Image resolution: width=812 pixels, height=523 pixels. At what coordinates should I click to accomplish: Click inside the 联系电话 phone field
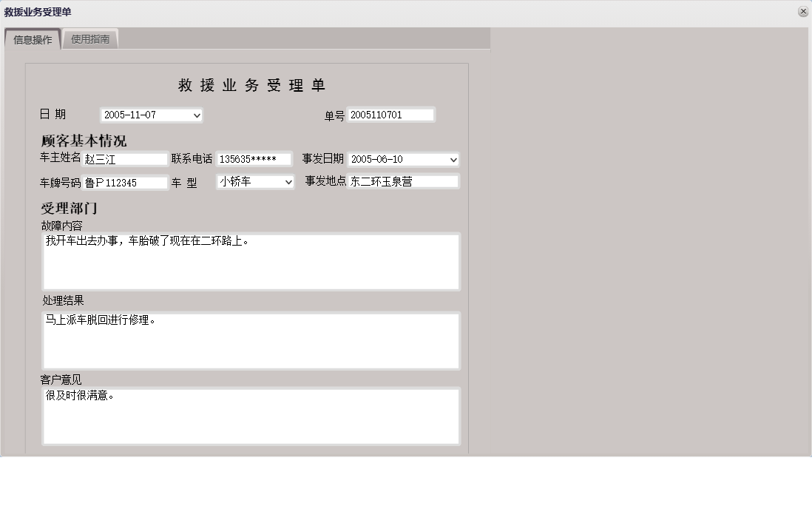pyautogui.click(x=255, y=158)
